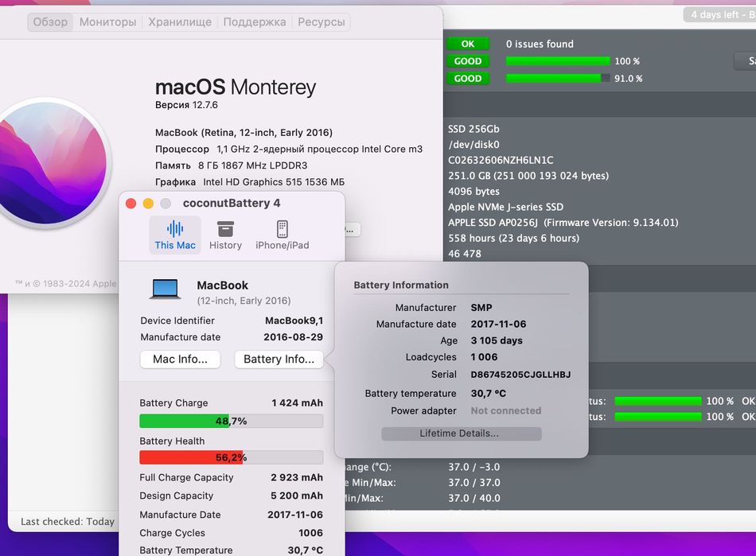The width and height of the screenshot is (756, 556).
Task: Click the SMP manufacturer value
Action: click(x=481, y=307)
